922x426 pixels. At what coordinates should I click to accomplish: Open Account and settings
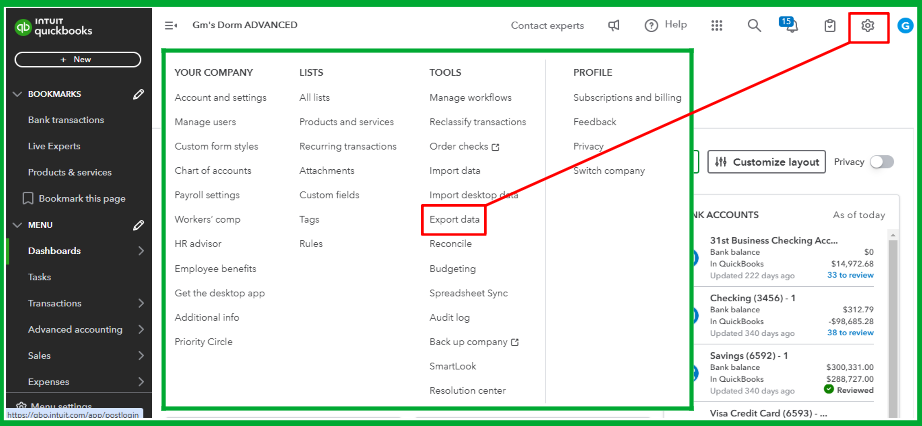coord(221,98)
